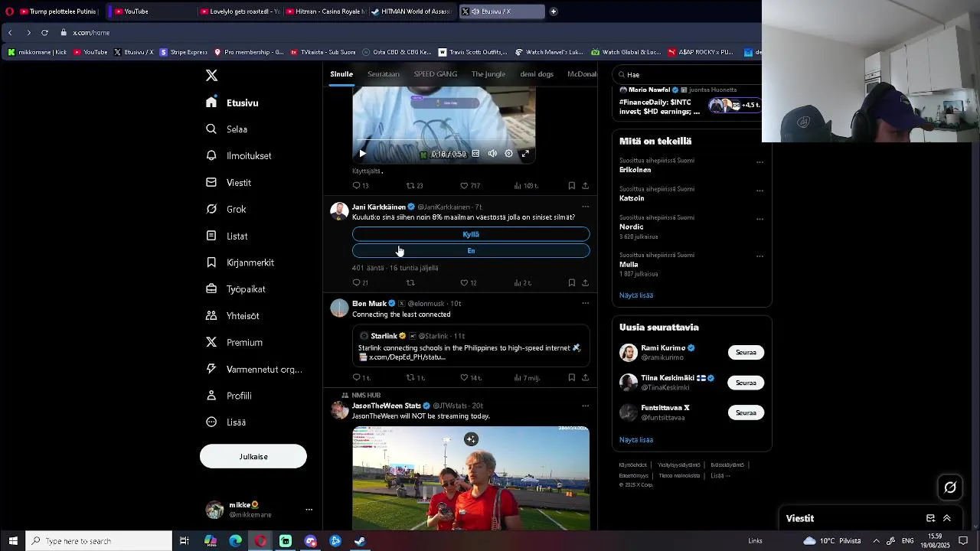980x551 pixels.
Task: Open Lisää more menu in sidebar
Action: point(227,422)
